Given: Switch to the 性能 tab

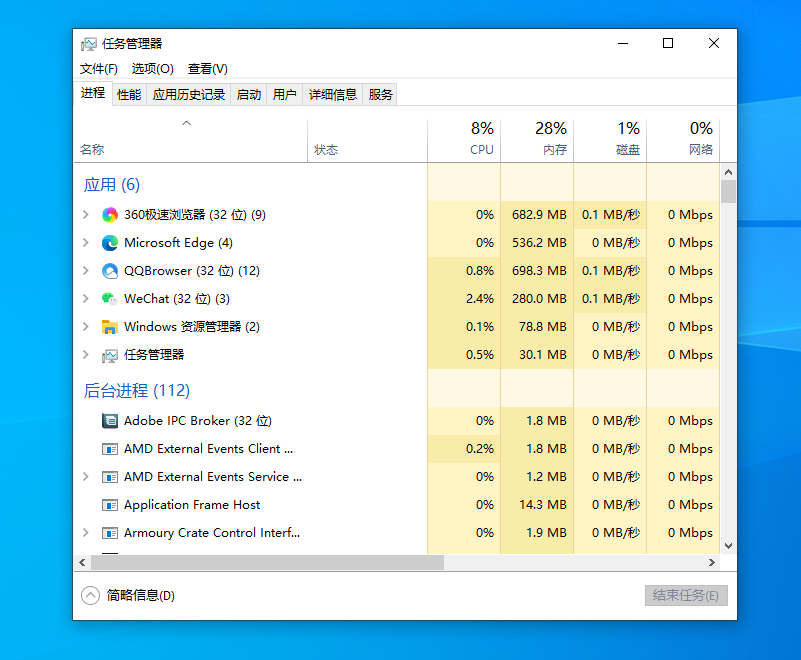Looking at the screenshot, I should pyautogui.click(x=129, y=95).
